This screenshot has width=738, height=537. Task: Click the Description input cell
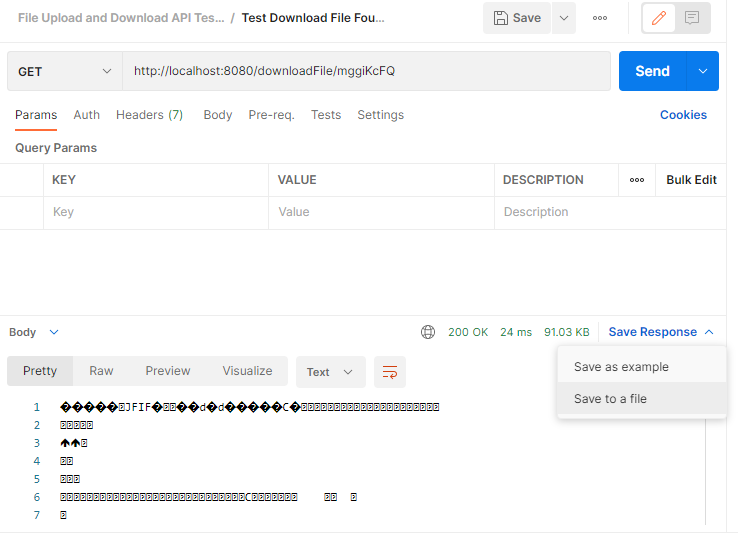610,212
